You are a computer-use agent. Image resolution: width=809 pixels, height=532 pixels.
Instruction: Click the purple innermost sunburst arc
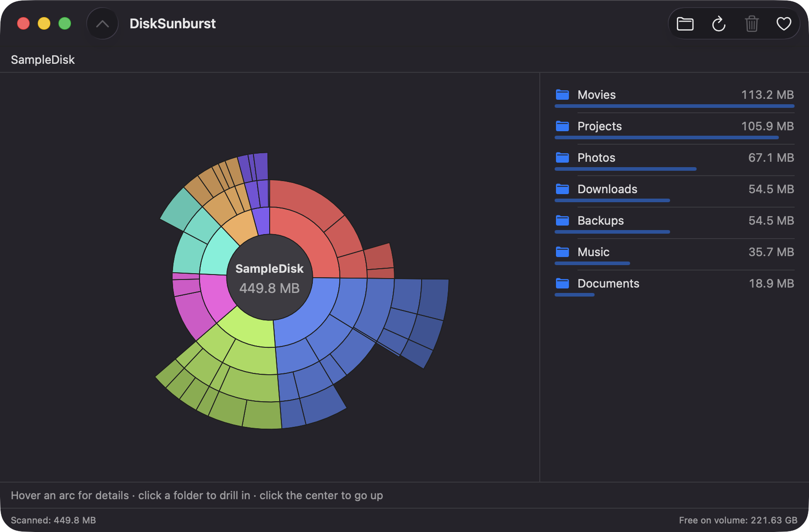pos(262,221)
